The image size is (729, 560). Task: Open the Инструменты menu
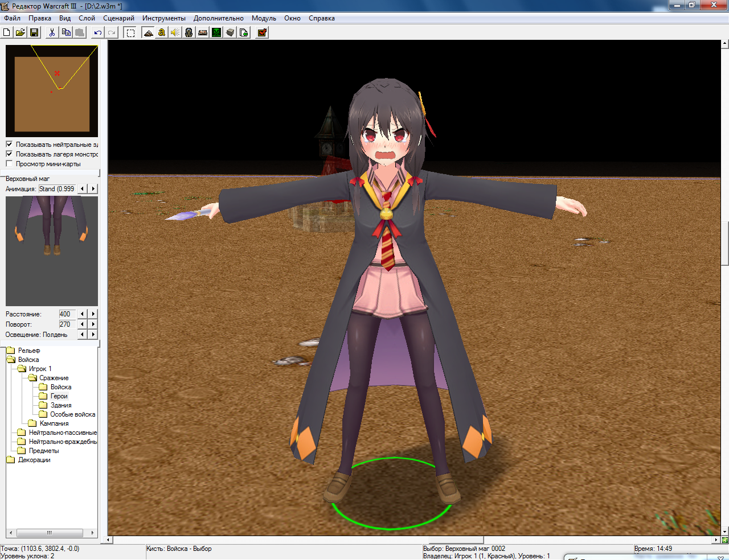[x=164, y=18]
